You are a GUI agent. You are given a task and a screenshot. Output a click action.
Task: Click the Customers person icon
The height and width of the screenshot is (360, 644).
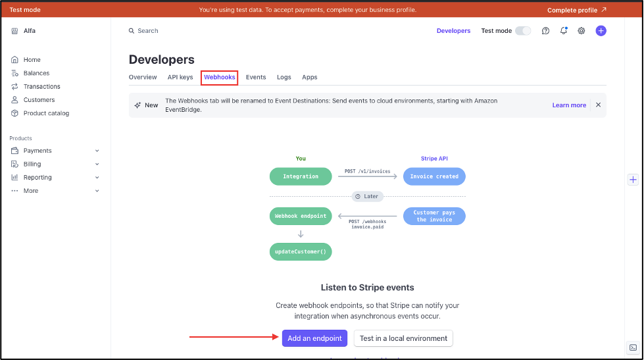(x=14, y=100)
